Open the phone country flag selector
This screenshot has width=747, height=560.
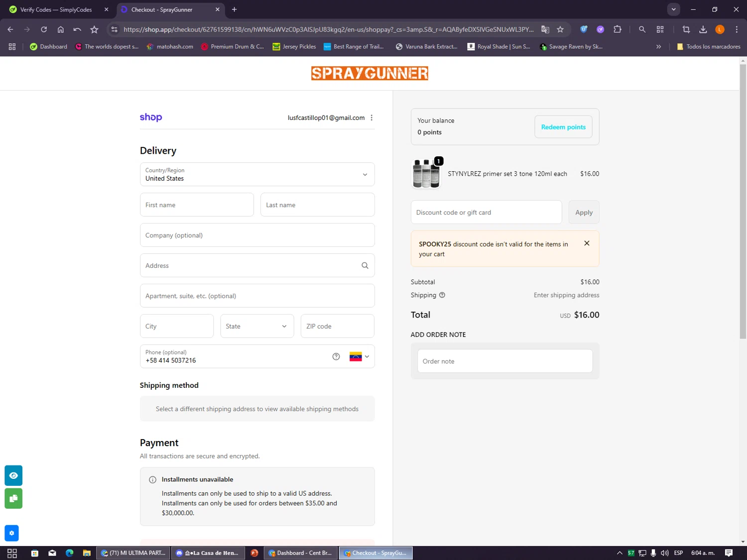point(359,356)
